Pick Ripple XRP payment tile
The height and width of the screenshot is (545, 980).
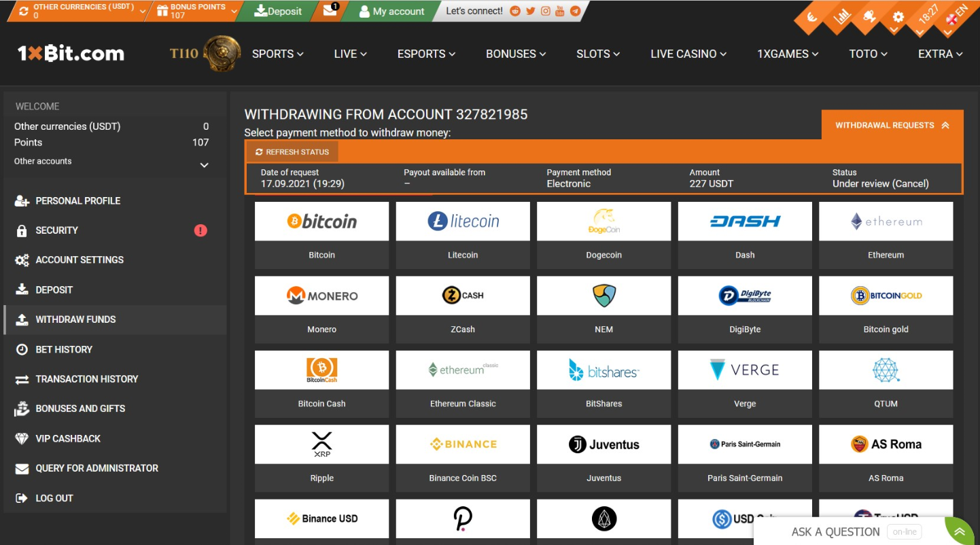[x=321, y=458]
